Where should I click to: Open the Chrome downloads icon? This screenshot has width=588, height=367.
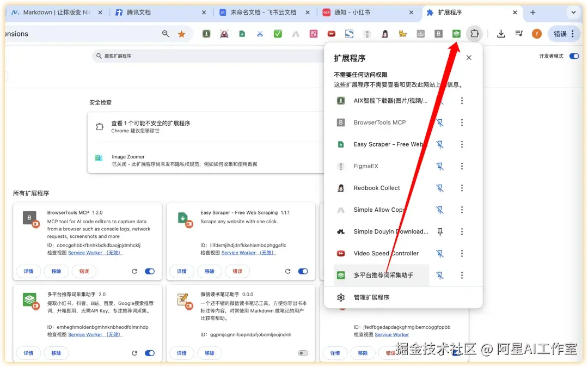[501, 34]
